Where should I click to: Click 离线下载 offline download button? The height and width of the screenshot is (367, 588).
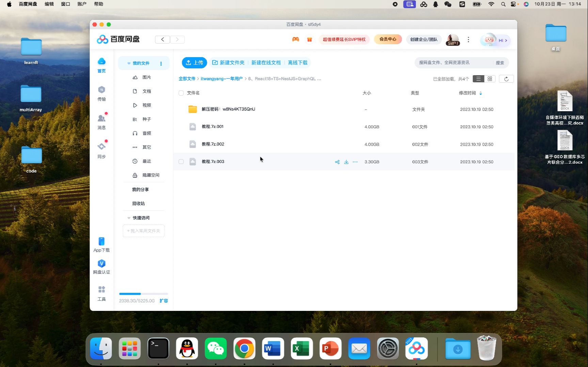tap(298, 63)
